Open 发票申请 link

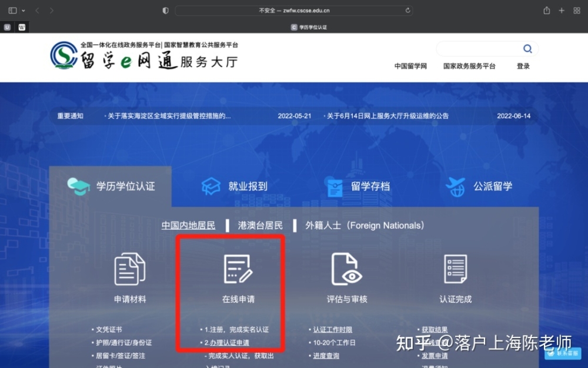click(x=435, y=356)
